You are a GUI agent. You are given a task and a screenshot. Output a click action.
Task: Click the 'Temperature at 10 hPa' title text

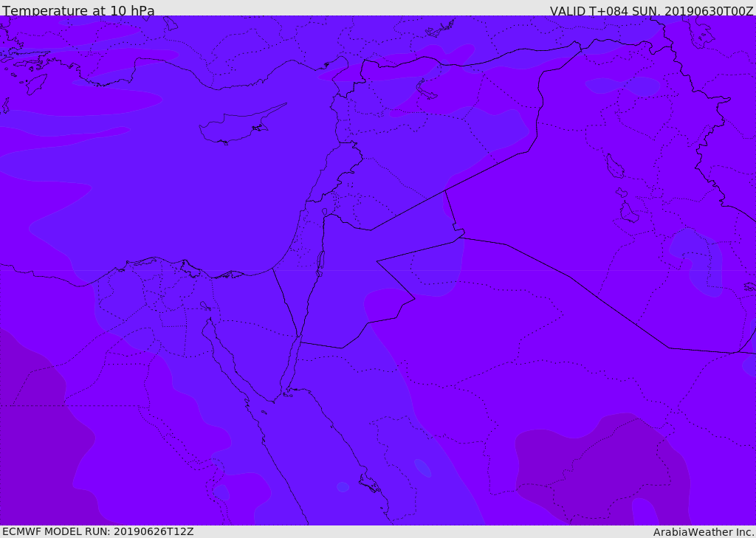[x=78, y=10]
